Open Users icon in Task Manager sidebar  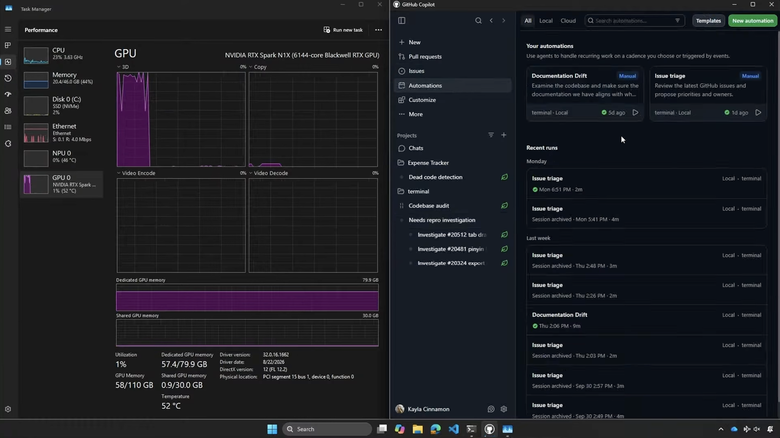(x=8, y=110)
